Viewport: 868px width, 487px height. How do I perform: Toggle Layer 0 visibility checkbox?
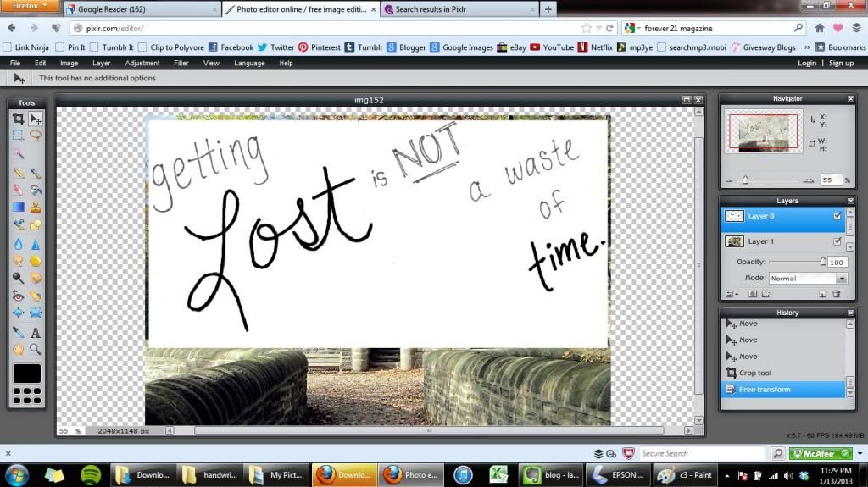[837, 216]
